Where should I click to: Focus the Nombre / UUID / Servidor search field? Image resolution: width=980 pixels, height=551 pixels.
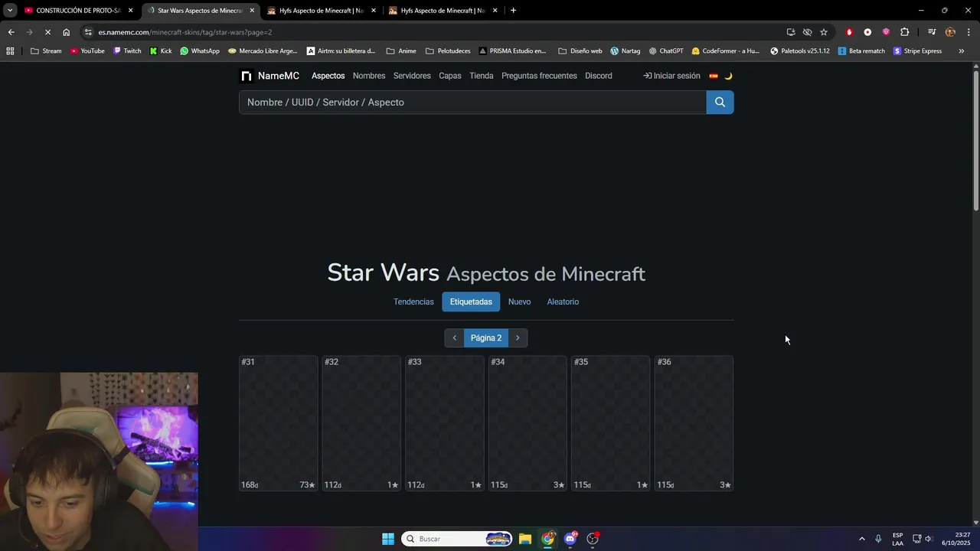[x=472, y=102]
